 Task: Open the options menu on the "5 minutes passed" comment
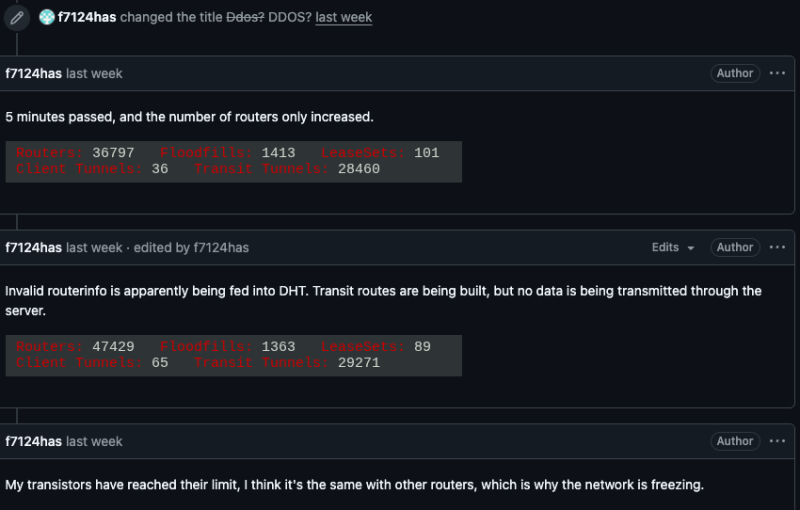point(777,74)
